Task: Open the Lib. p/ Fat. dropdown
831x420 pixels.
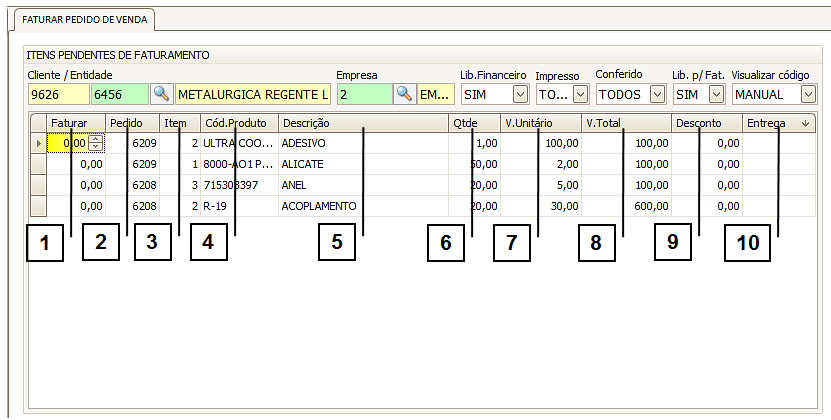Action: click(716, 94)
